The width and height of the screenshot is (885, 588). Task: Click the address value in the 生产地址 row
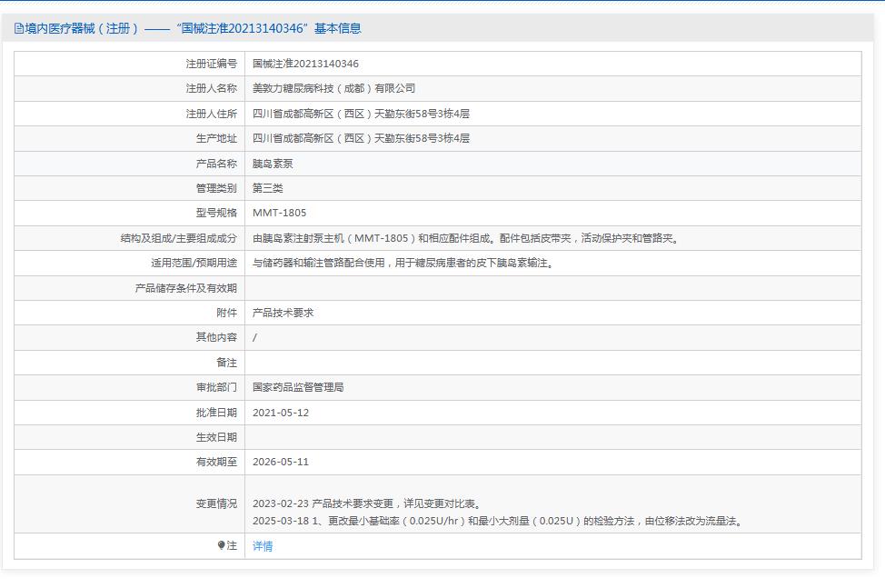coord(361,138)
